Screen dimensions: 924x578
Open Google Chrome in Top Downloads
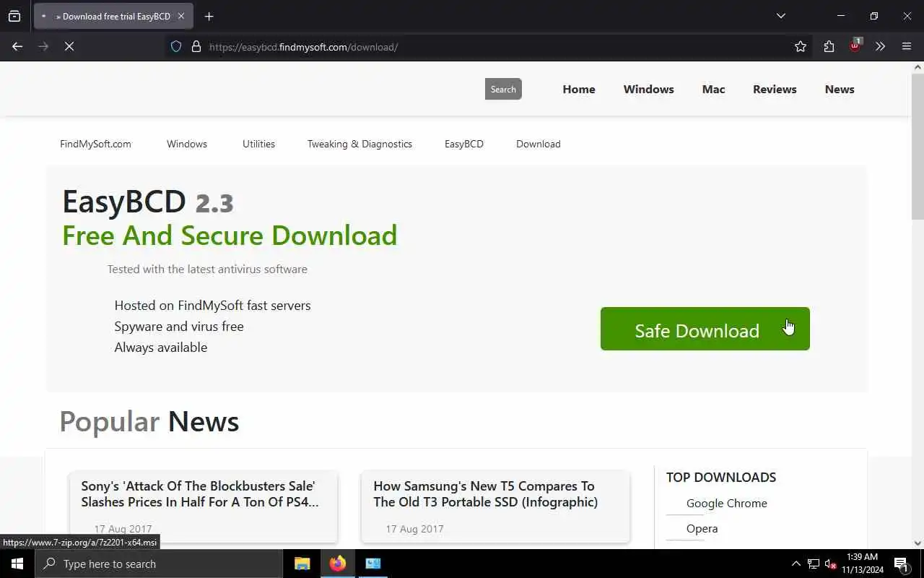click(x=727, y=503)
